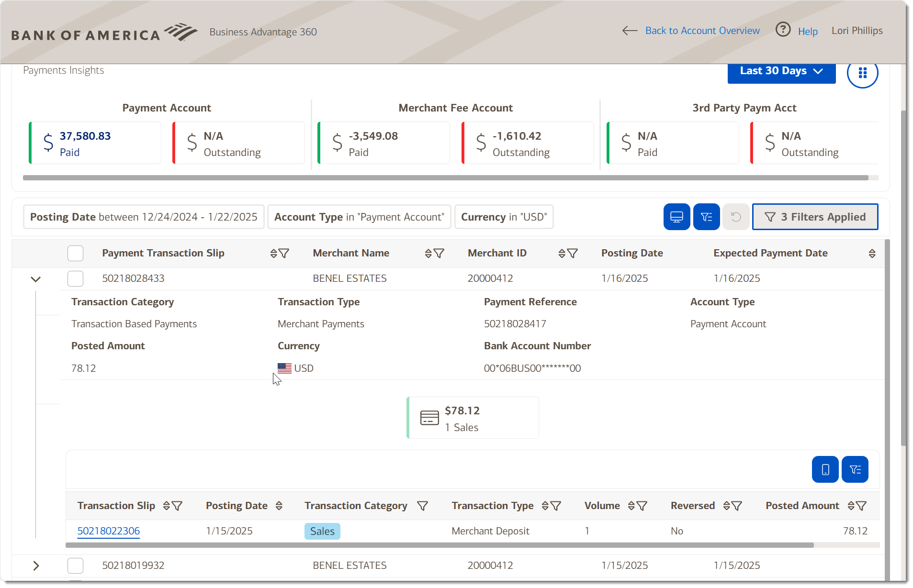The image size is (913, 588).
Task: Filter the Merchant Name column
Action: pyautogui.click(x=439, y=253)
